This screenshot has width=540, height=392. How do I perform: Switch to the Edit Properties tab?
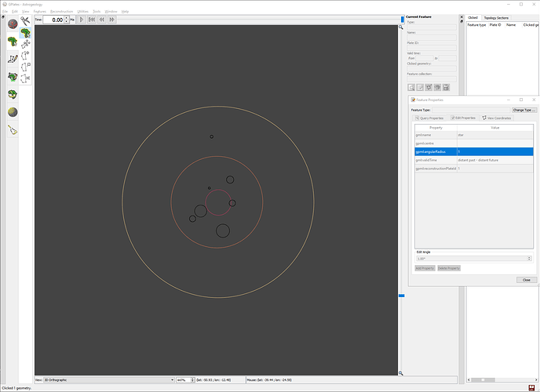coord(463,118)
